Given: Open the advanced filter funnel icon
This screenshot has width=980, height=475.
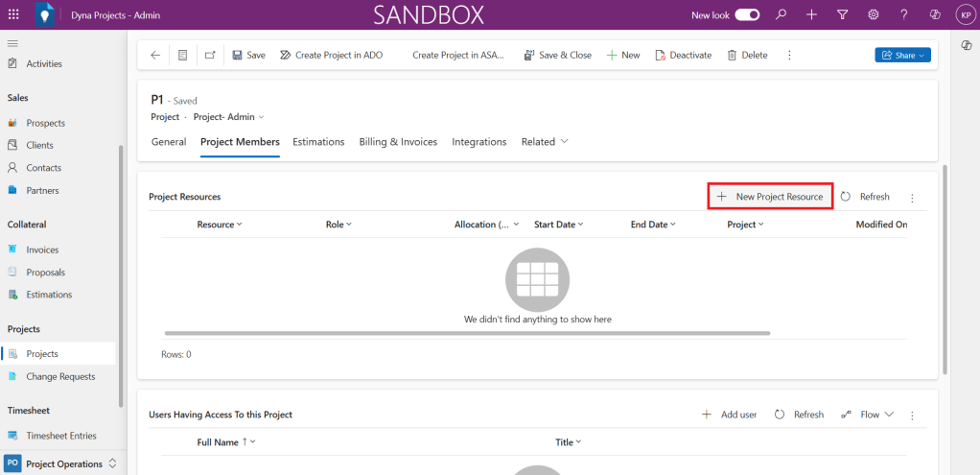Looking at the screenshot, I should (x=842, y=14).
